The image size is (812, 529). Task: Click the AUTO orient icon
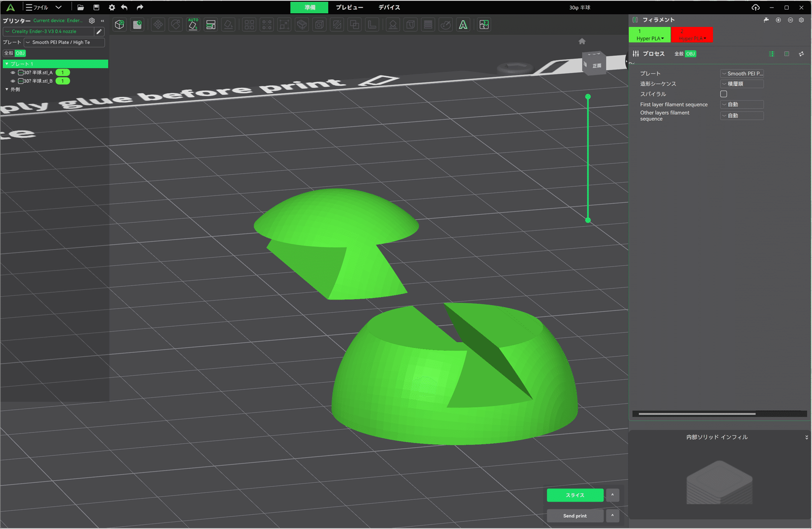coord(193,24)
